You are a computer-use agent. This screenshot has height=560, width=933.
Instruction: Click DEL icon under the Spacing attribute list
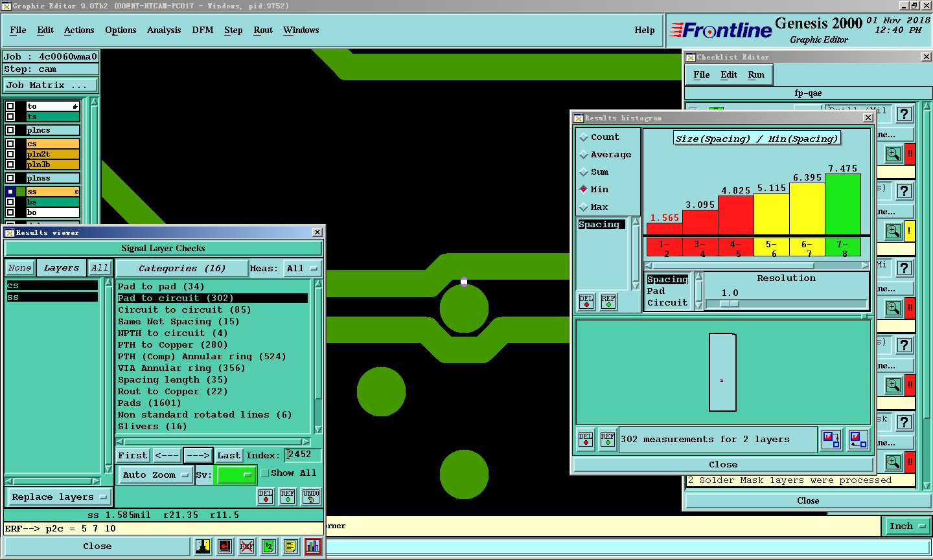point(586,302)
